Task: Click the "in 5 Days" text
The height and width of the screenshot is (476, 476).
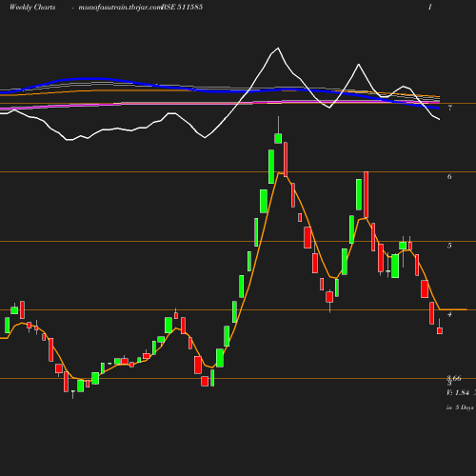Action: (460, 407)
